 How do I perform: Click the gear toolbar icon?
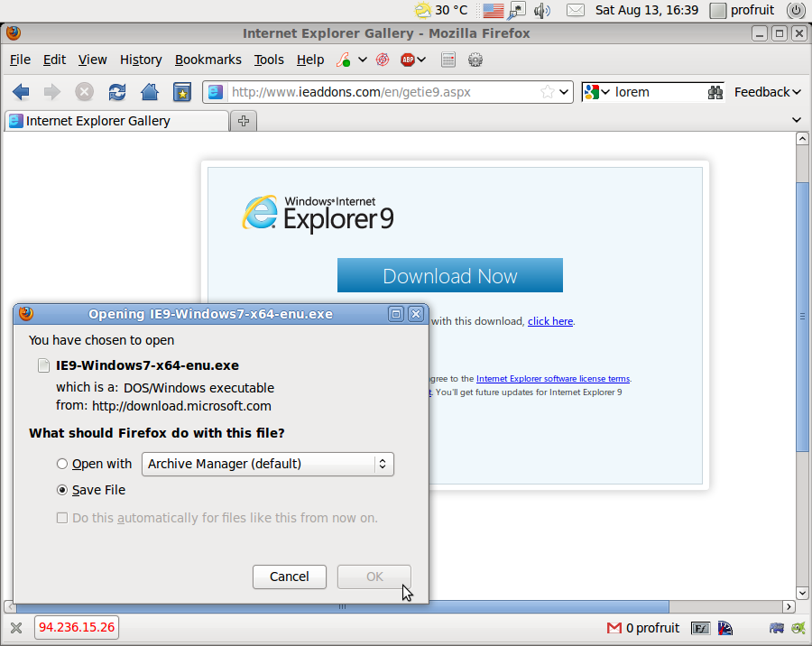tap(475, 60)
